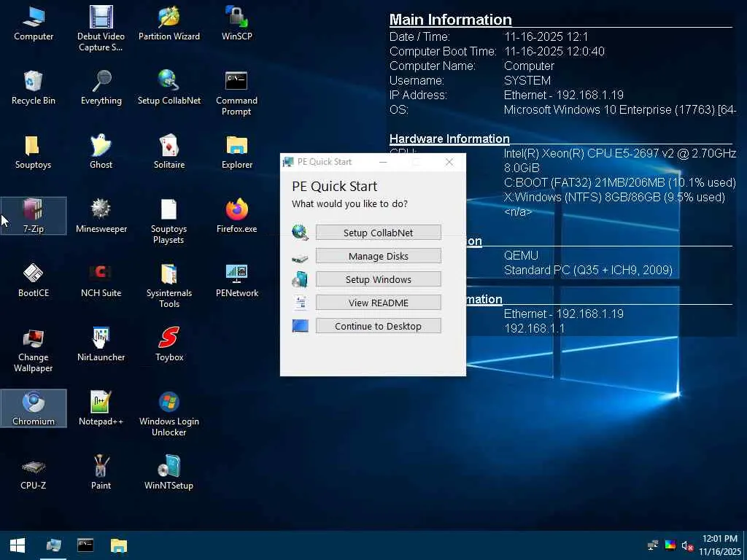This screenshot has height=560, width=747.
Task: Click Setup Windows button in PE Quick Start
Action: click(x=379, y=279)
